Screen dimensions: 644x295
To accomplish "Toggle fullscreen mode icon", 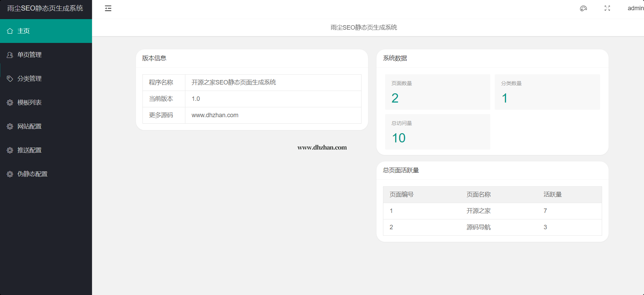I will (x=607, y=9).
